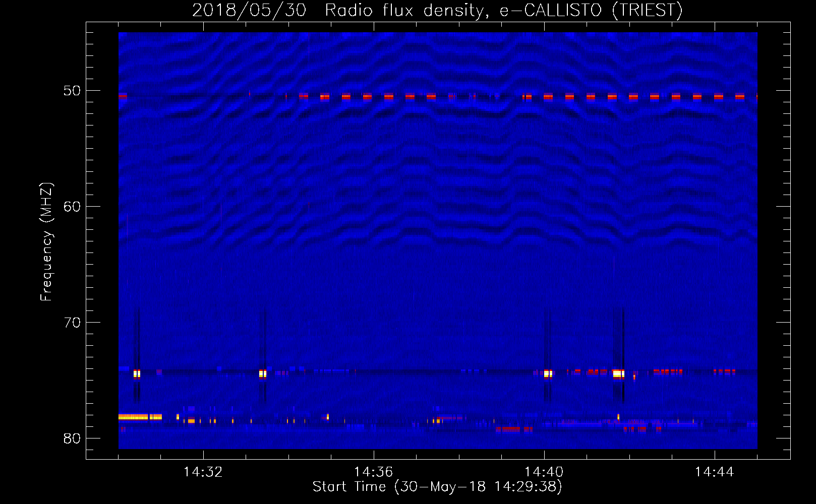Viewport: 816px width, 504px height.
Task: Click the 'Start Time (30-May-18 14:29:38)' label
Action: point(437,487)
